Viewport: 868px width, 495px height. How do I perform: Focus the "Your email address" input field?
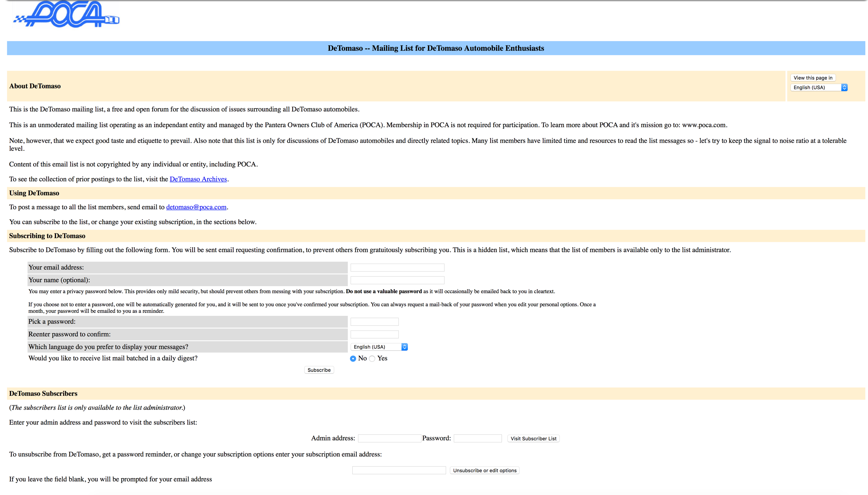pos(397,268)
